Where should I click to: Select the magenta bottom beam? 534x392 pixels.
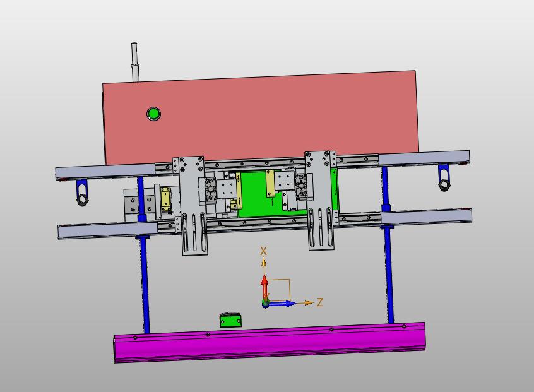(x=270, y=342)
